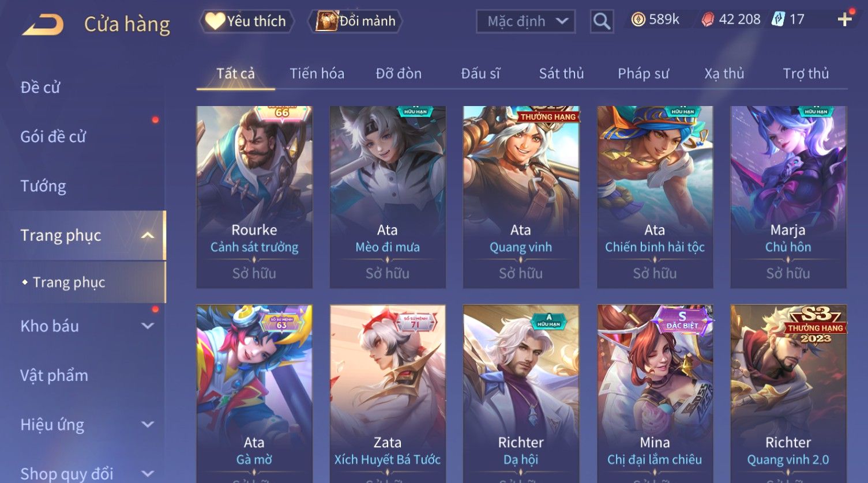
Task: Switch to the Pháp sư tab
Action: pos(643,73)
